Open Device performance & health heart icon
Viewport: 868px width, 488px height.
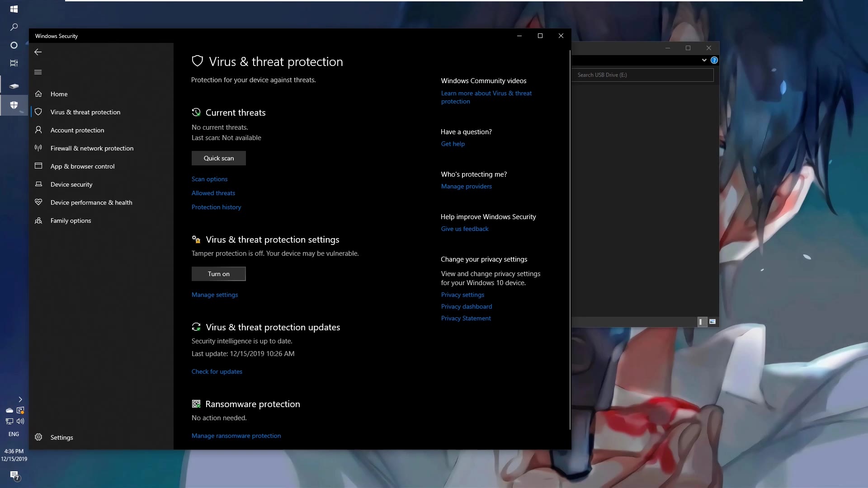pos(38,202)
